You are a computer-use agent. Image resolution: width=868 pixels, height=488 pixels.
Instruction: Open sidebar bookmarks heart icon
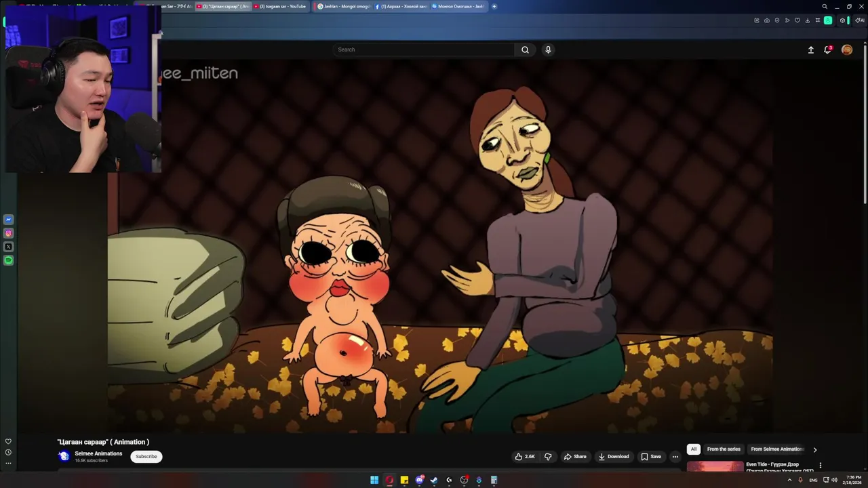pyautogui.click(x=8, y=441)
